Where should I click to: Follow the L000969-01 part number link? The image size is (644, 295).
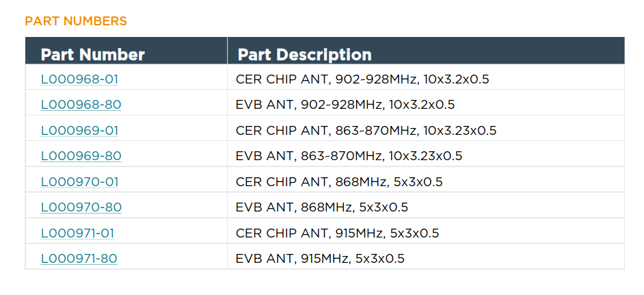[x=79, y=130]
